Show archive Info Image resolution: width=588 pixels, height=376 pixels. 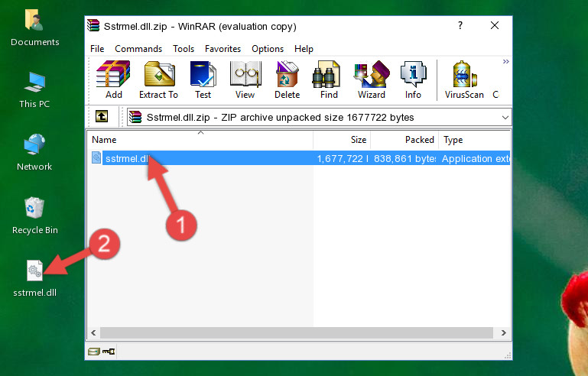413,79
